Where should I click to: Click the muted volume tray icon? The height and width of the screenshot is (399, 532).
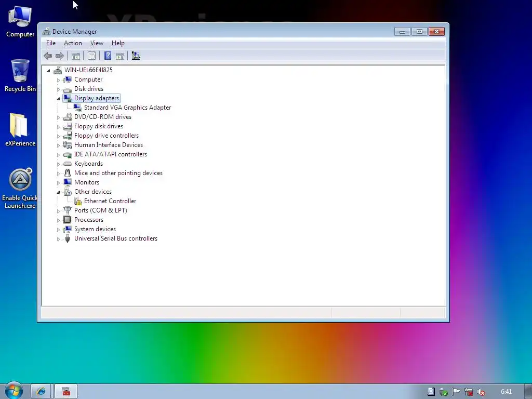tap(481, 392)
